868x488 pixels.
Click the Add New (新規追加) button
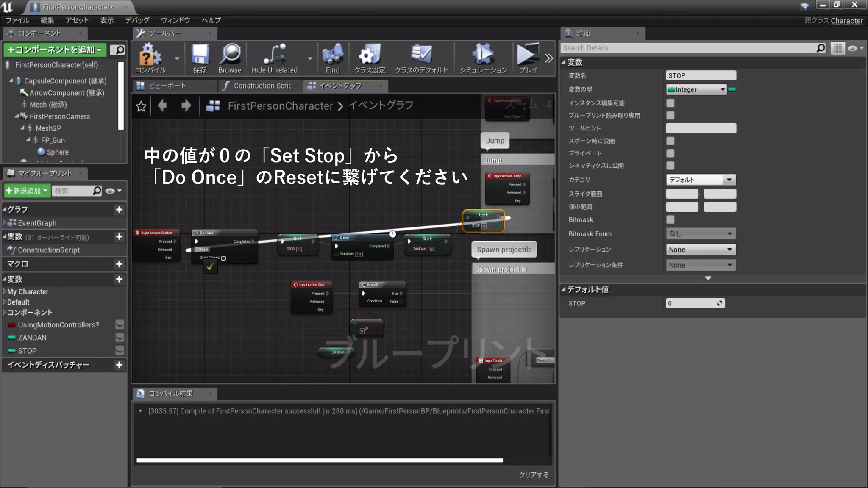(27, 191)
